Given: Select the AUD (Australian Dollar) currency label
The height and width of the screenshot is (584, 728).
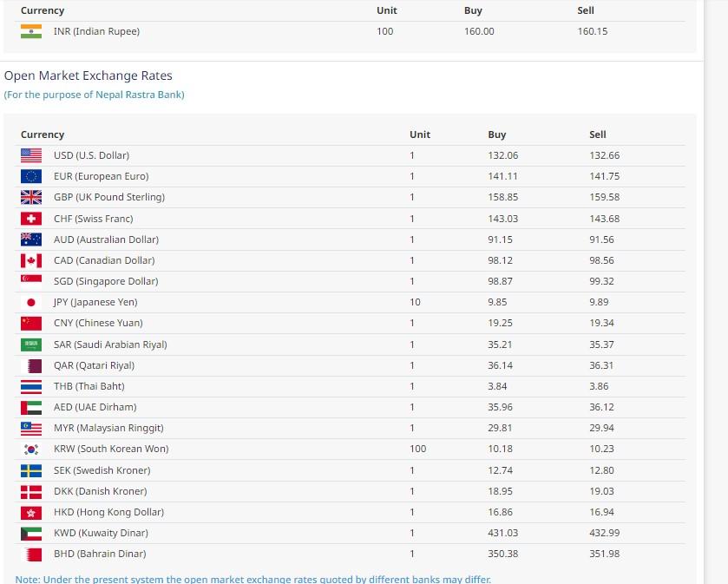Looking at the screenshot, I should coord(106,240).
